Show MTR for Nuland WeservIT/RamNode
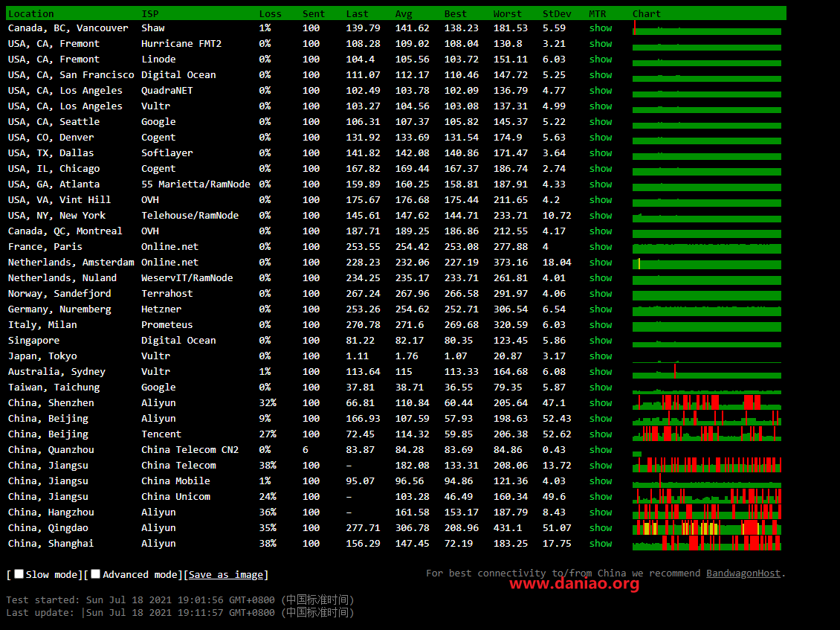The height and width of the screenshot is (630, 840). pos(601,277)
